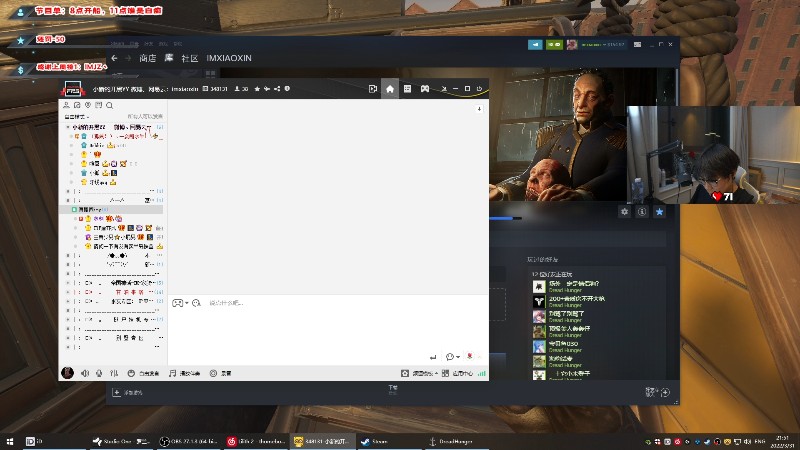Open the Windows Start button
The height and width of the screenshot is (450, 800).
(x=10, y=441)
